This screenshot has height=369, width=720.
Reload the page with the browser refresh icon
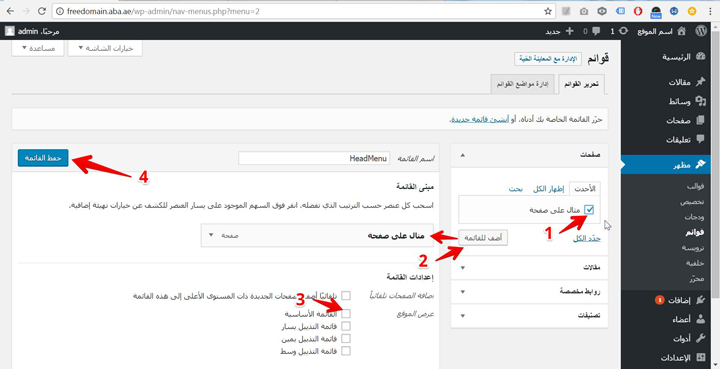pos(42,11)
